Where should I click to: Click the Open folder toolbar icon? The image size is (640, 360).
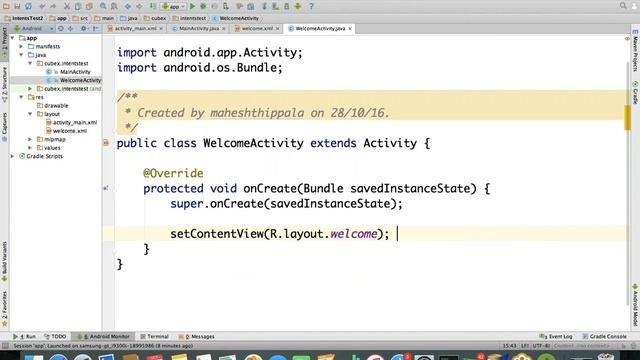[x=6, y=6]
